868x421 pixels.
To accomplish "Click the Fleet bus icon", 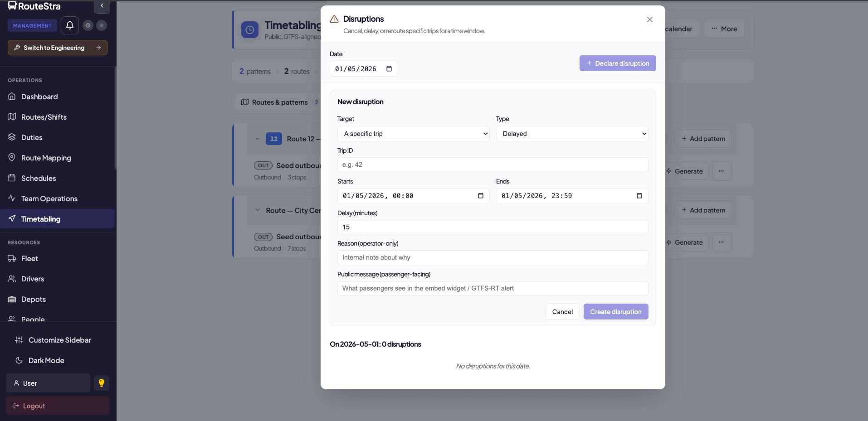I will [x=12, y=258].
